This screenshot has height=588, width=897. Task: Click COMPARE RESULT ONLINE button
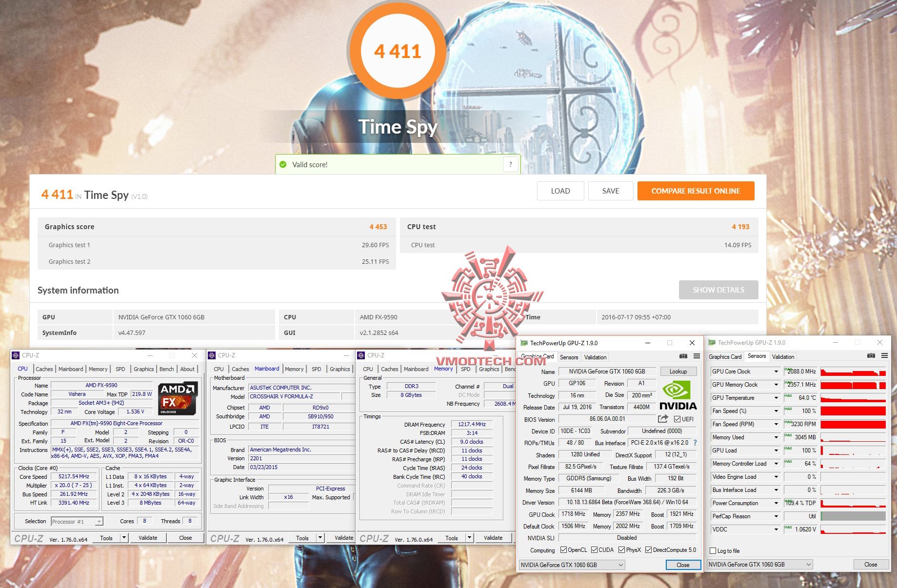696,191
